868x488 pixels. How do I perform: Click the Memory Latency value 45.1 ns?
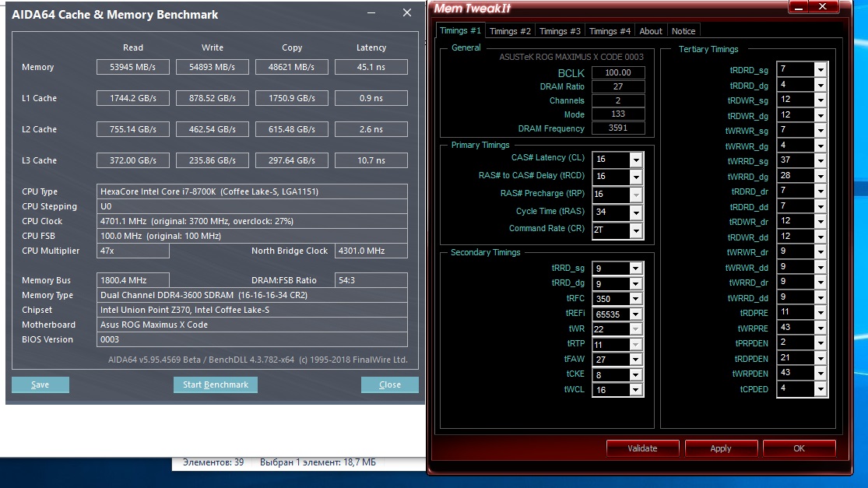point(371,67)
